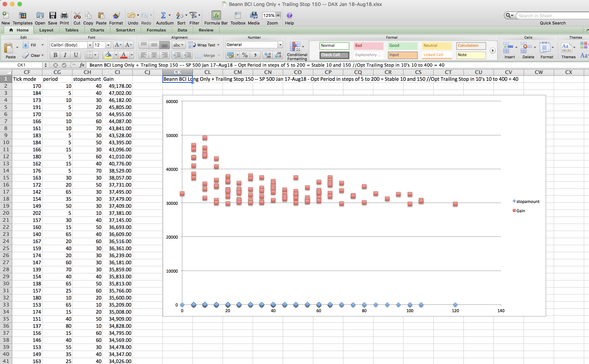Click the Conditional Formatting icon

(295, 47)
